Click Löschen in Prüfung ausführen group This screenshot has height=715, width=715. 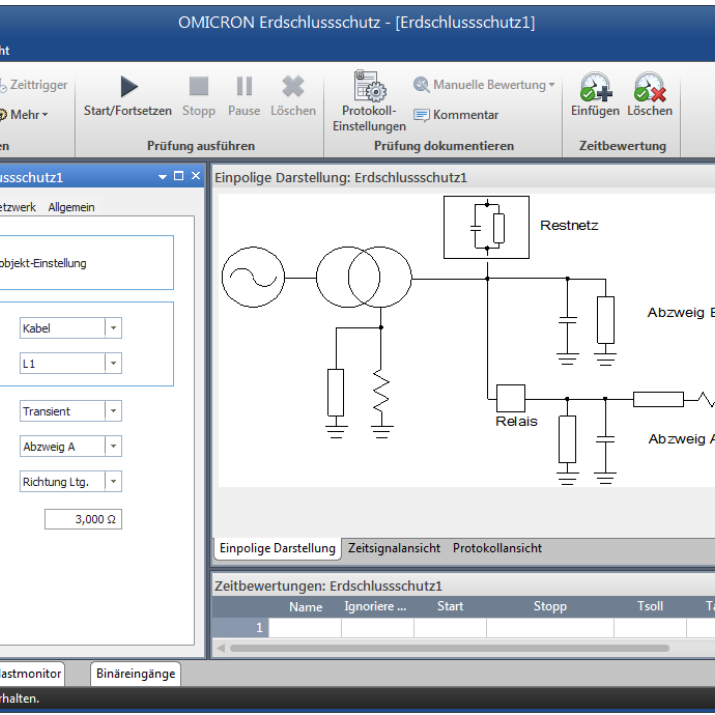click(x=293, y=96)
